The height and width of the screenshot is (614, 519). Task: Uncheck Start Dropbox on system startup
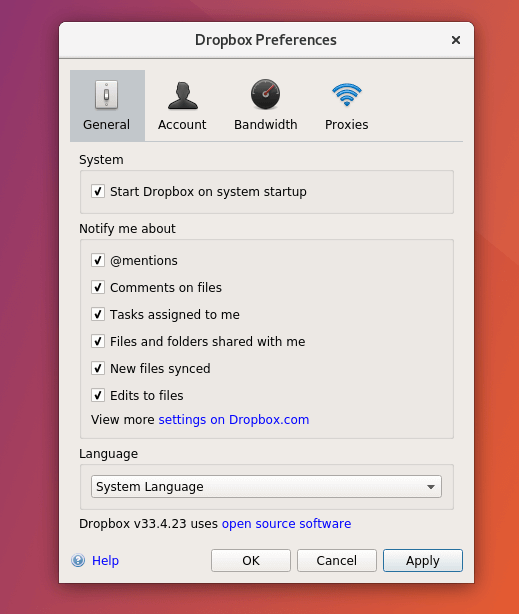point(98,191)
